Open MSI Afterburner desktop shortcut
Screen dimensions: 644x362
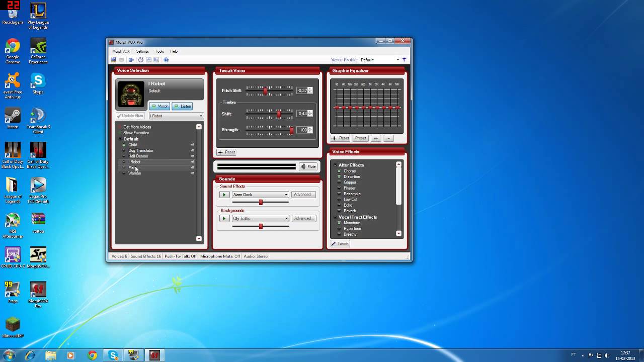[x=13, y=226]
